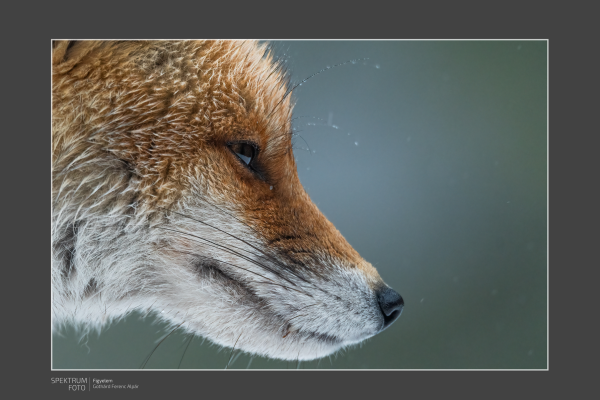
Task: Click the vertical divider beside the SPEKTRUM logo
Action: click(x=89, y=383)
